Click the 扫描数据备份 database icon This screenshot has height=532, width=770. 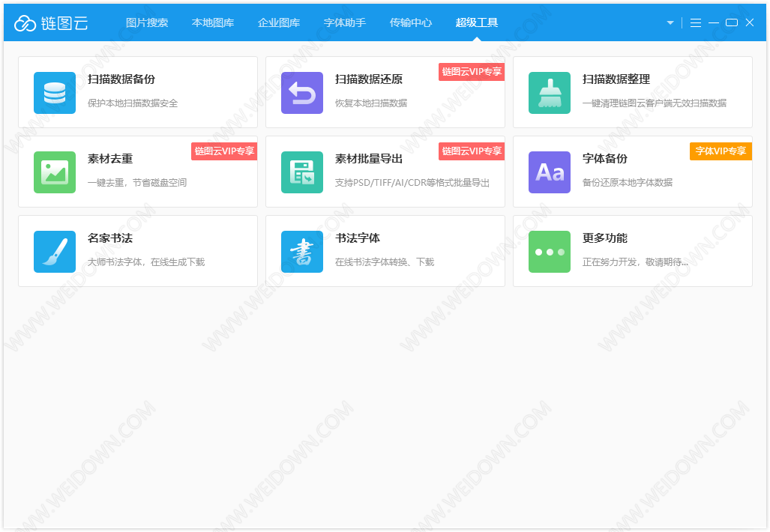tap(55, 93)
